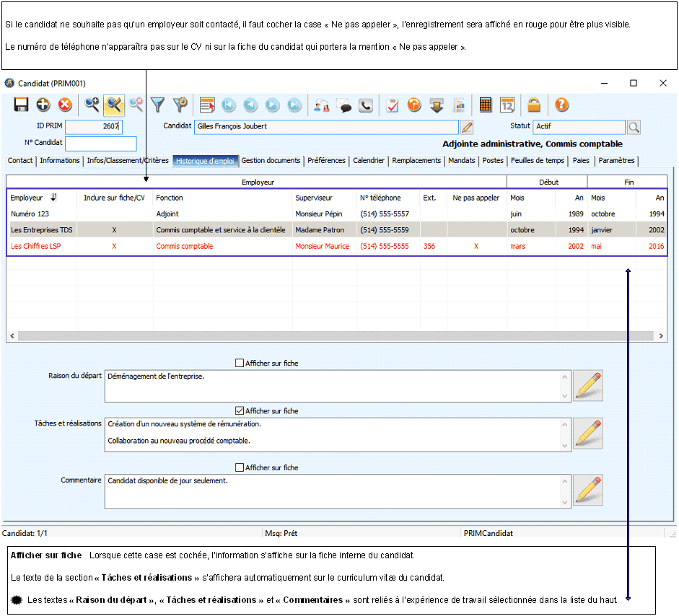Toggle Afficher sur fiche above Raison du départ
The image size is (679, 616).
tap(240, 364)
